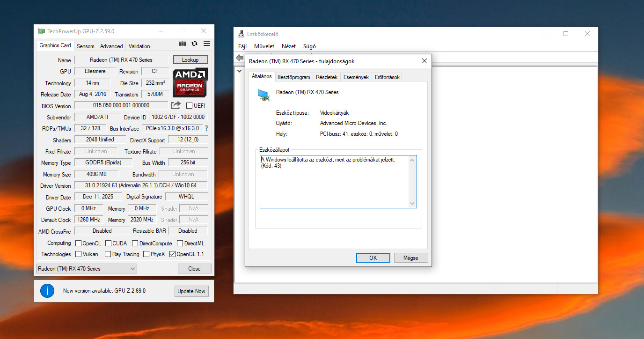Switch to the Advanced tab
The height and width of the screenshot is (339, 644).
(111, 46)
